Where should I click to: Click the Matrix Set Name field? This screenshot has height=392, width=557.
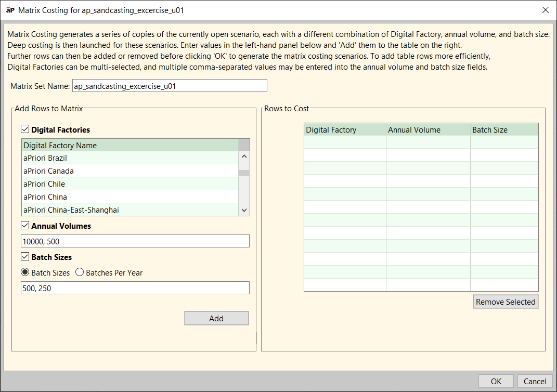point(170,86)
